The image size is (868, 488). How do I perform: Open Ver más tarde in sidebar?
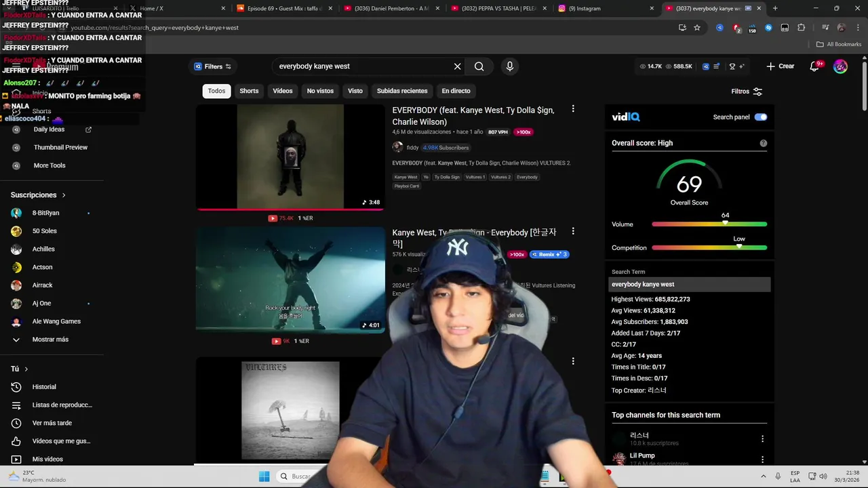(x=52, y=423)
